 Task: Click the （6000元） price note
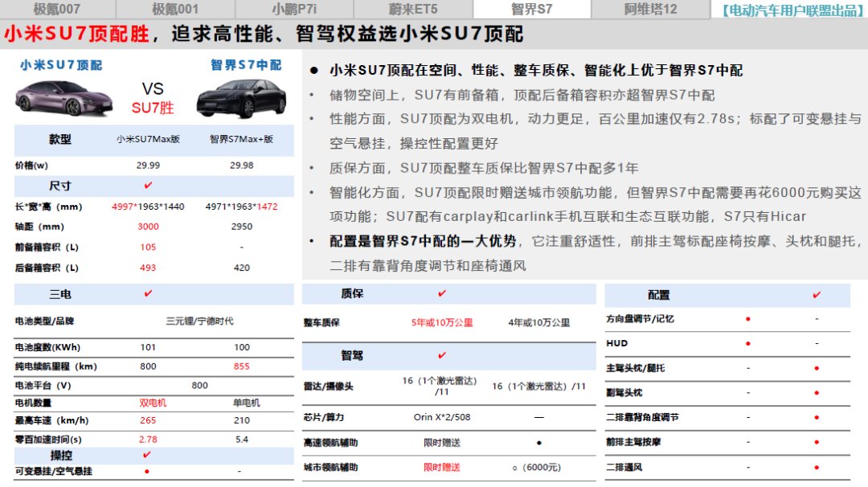[x=542, y=468]
